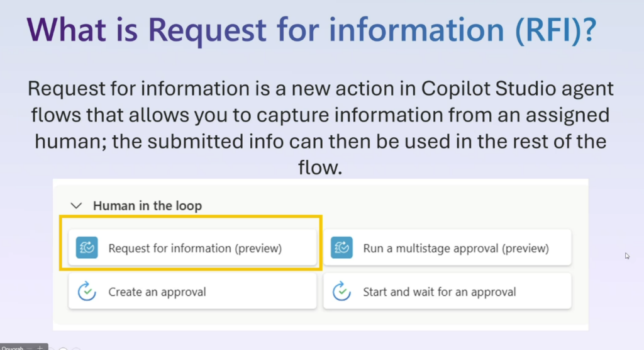The height and width of the screenshot is (350, 644).
Task: Click the Request for information action icon
Action: 86,248
